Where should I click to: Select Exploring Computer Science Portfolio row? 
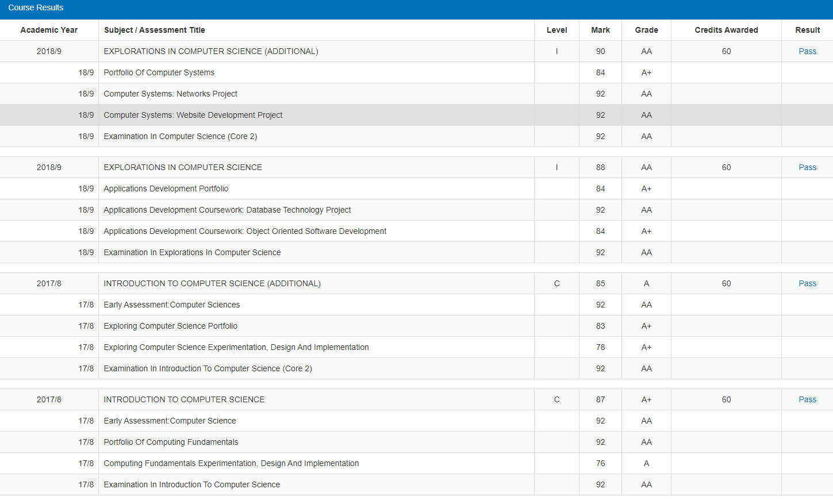[416, 326]
